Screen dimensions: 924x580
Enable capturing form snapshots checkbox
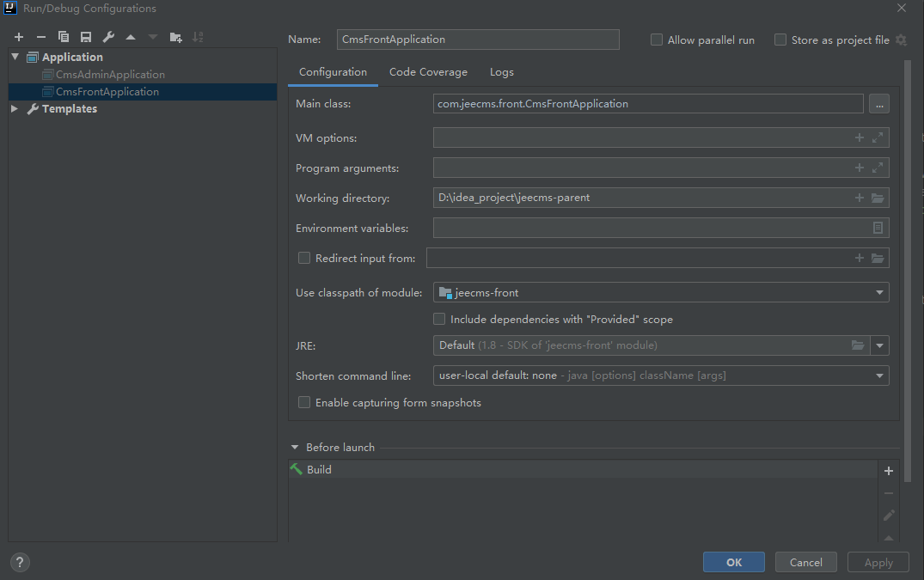(304, 402)
